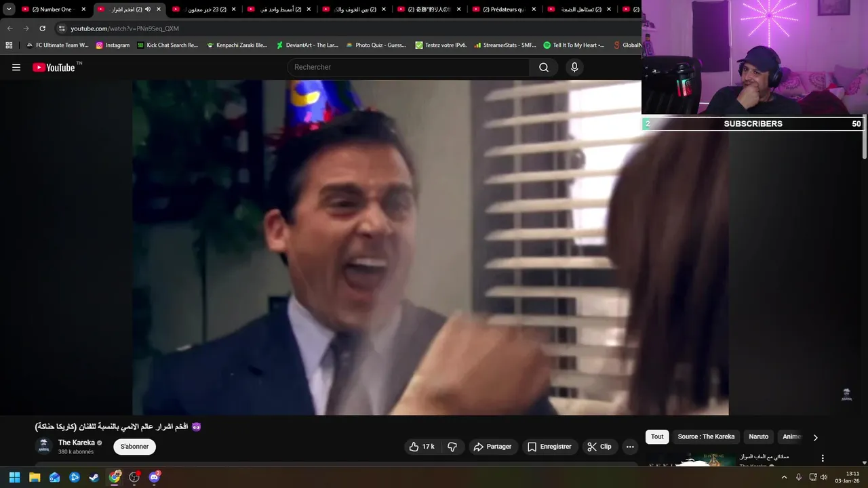Open more actions three-dot menu

coord(630,447)
